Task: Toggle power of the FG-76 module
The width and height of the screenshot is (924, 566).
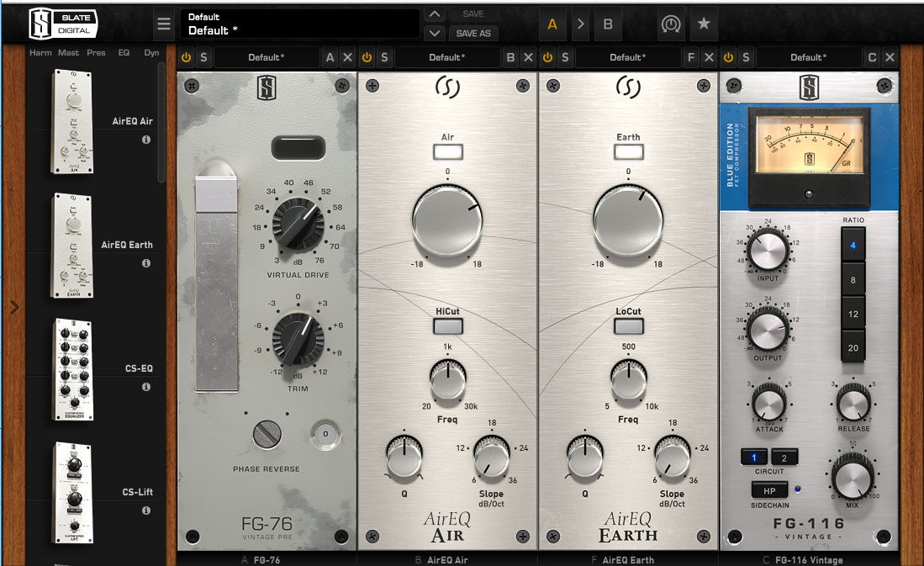Action: point(186,57)
